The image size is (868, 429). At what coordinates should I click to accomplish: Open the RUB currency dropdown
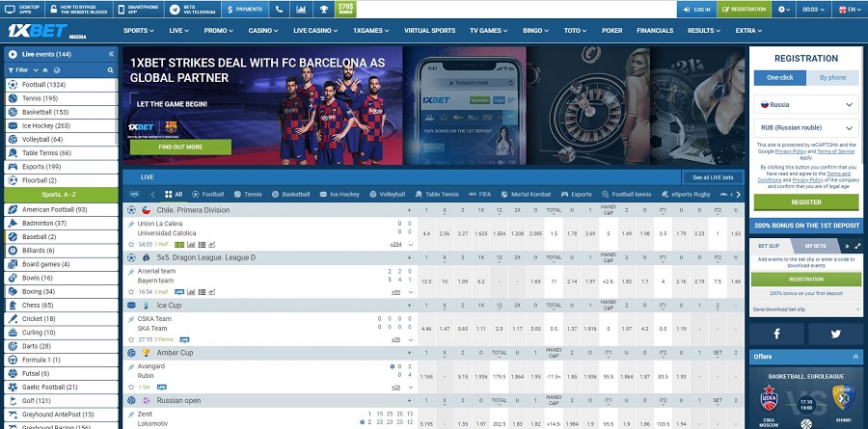pos(806,128)
